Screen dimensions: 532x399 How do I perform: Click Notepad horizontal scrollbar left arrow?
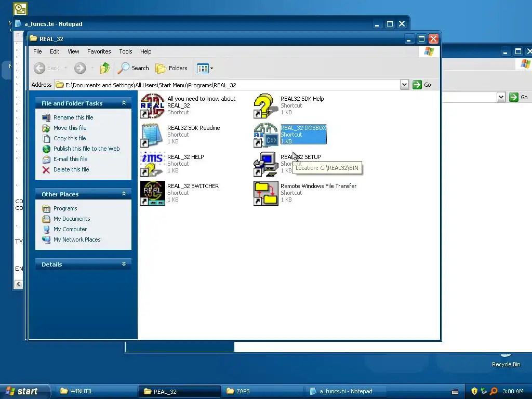19,284
